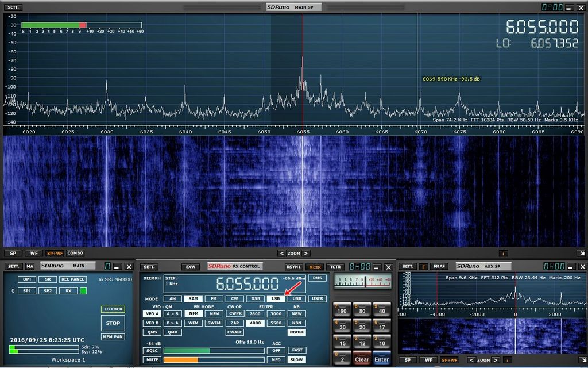Image resolution: width=588 pixels, height=368 pixels.
Task: Select the WF tab on AUX SP
Action: 428,359
